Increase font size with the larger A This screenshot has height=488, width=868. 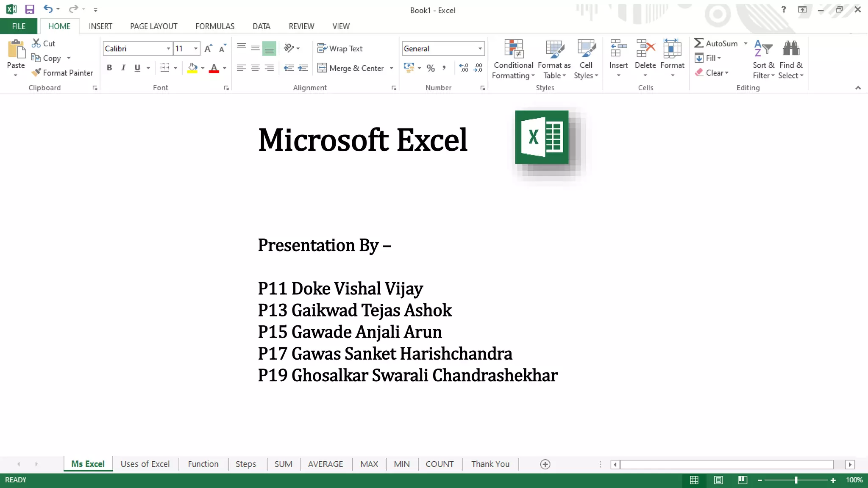click(208, 48)
